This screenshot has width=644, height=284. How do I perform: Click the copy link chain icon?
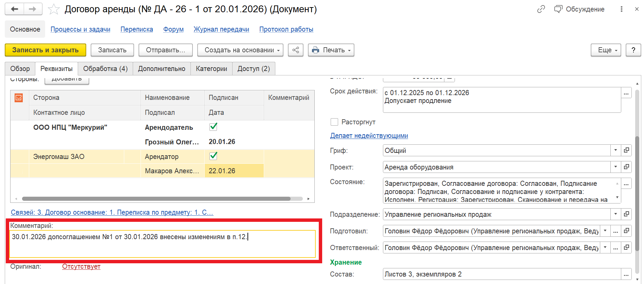tap(541, 9)
